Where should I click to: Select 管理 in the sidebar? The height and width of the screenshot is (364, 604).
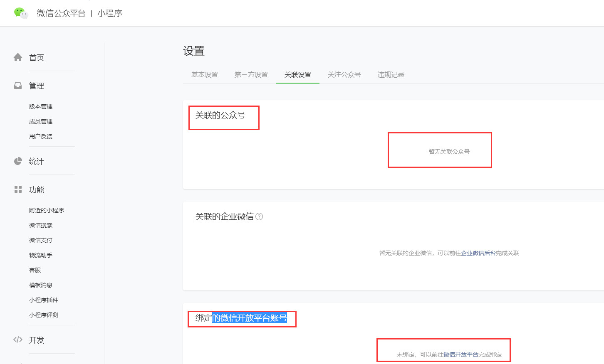[37, 86]
